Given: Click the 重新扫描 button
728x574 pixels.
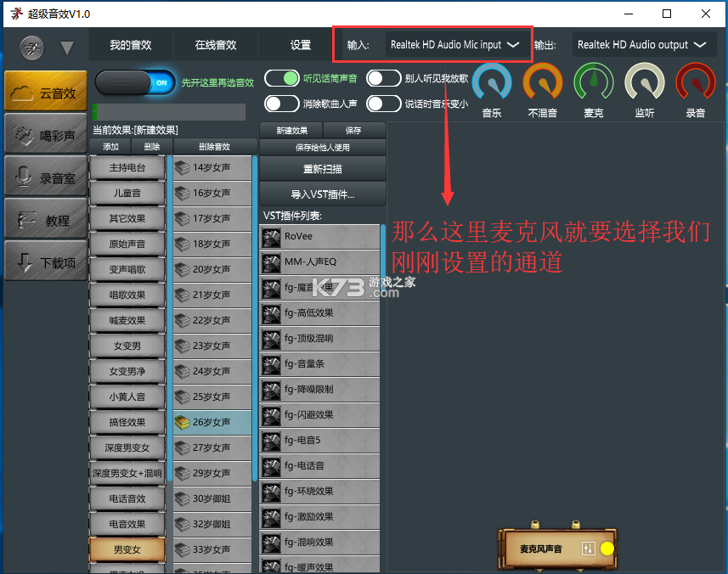Looking at the screenshot, I should 323,169.
